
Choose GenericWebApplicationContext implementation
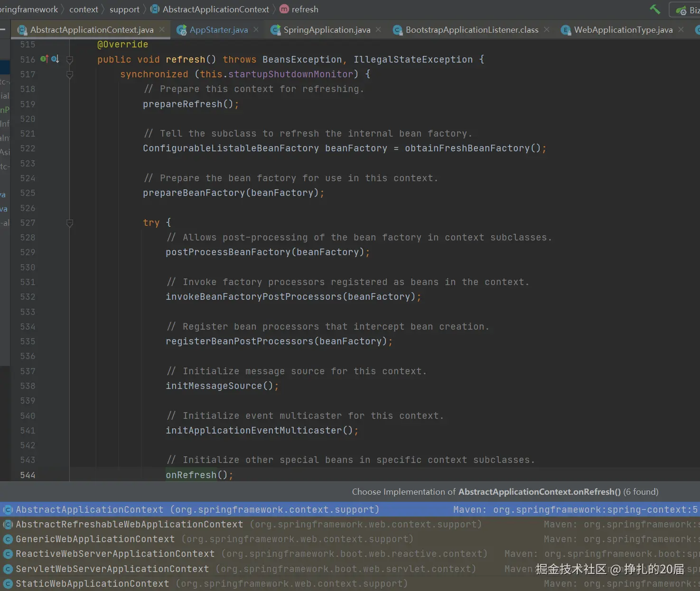[x=350, y=539]
